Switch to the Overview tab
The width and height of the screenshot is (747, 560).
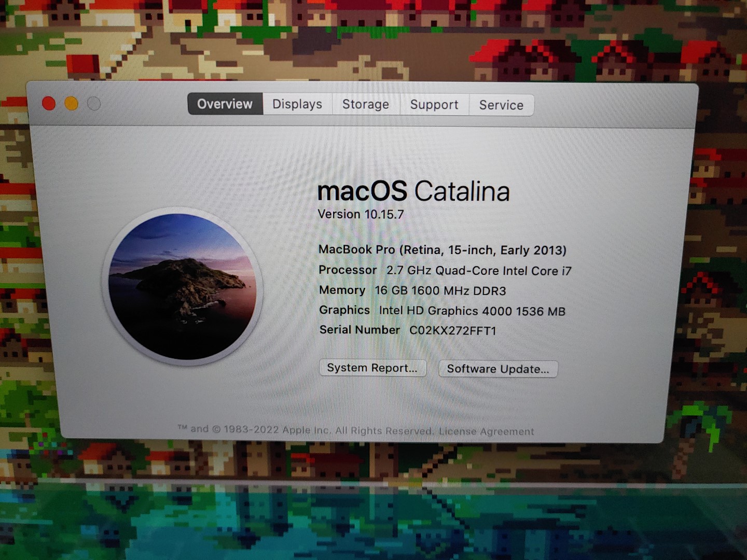pos(225,104)
